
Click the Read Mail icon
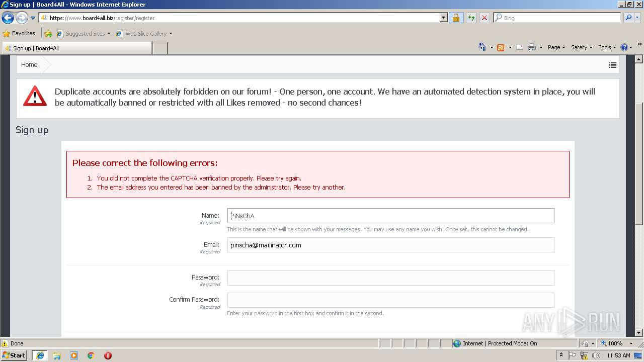coord(520,47)
